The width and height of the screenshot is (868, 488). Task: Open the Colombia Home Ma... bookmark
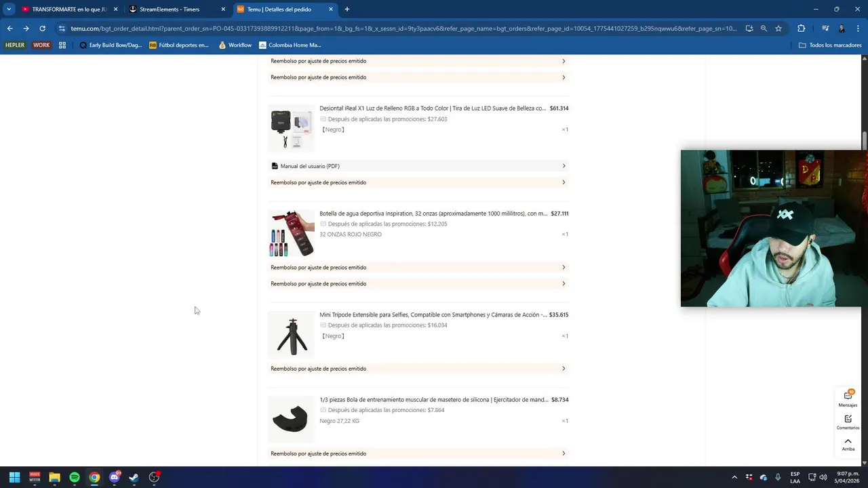(x=290, y=45)
